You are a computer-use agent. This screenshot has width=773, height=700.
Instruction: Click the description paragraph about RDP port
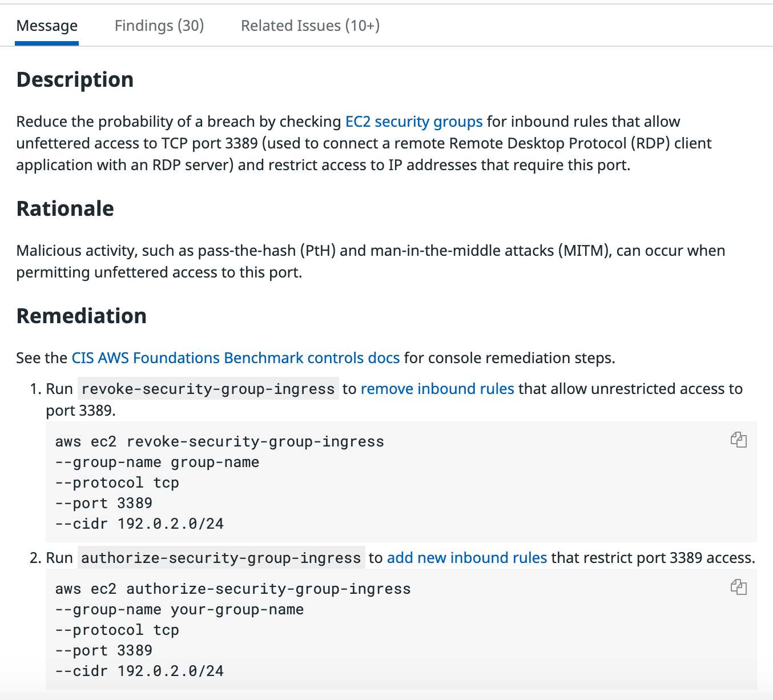tap(364, 143)
